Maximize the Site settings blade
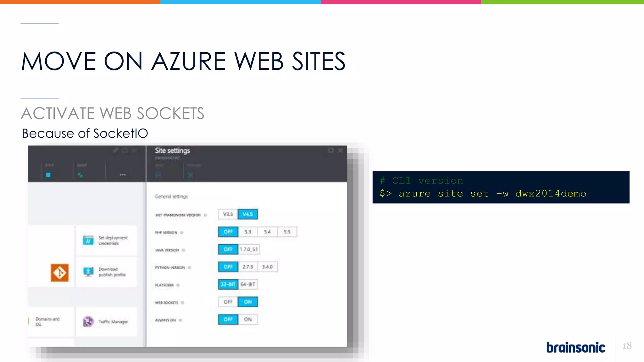The height and width of the screenshot is (362, 644). point(331,151)
